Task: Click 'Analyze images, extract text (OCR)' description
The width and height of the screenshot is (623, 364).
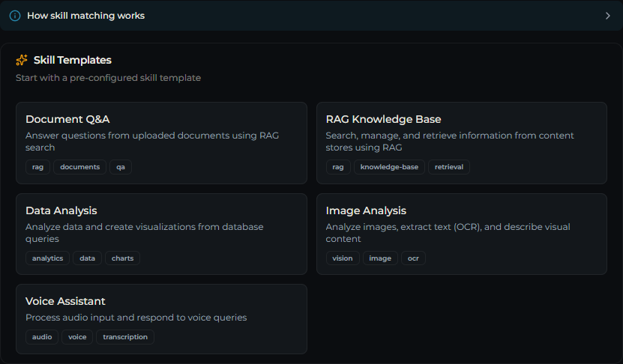Action: pyautogui.click(x=448, y=233)
